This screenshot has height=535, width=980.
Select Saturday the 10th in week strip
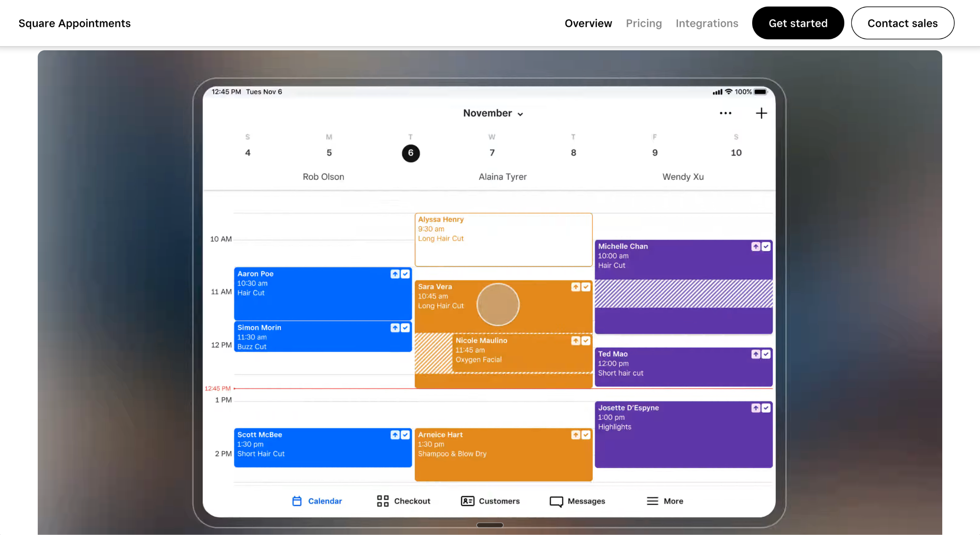point(736,153)
